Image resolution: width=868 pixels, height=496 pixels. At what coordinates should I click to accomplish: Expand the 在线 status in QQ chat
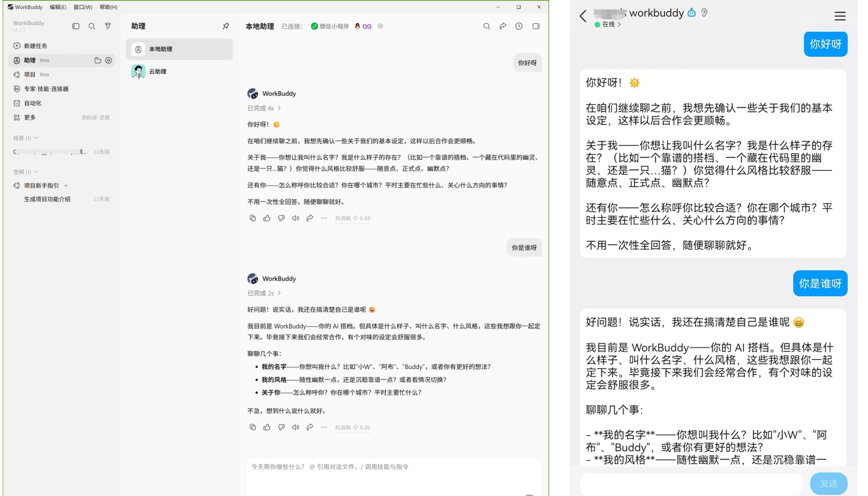coord(608,25)
